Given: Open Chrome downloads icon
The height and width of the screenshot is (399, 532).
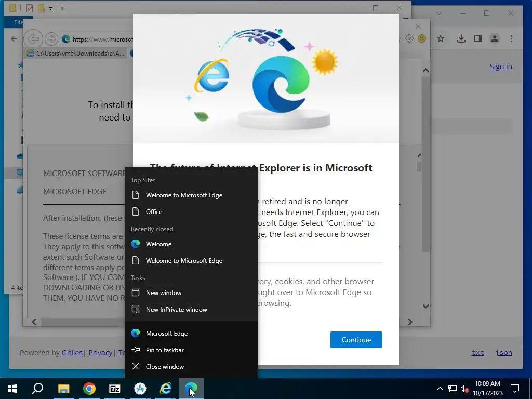Looking at the screenshot, I should 461,38.
